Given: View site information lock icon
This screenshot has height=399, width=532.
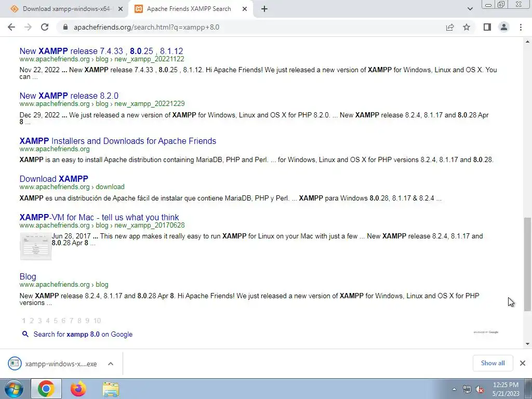Looking at the screenshot, I should 65,27.
